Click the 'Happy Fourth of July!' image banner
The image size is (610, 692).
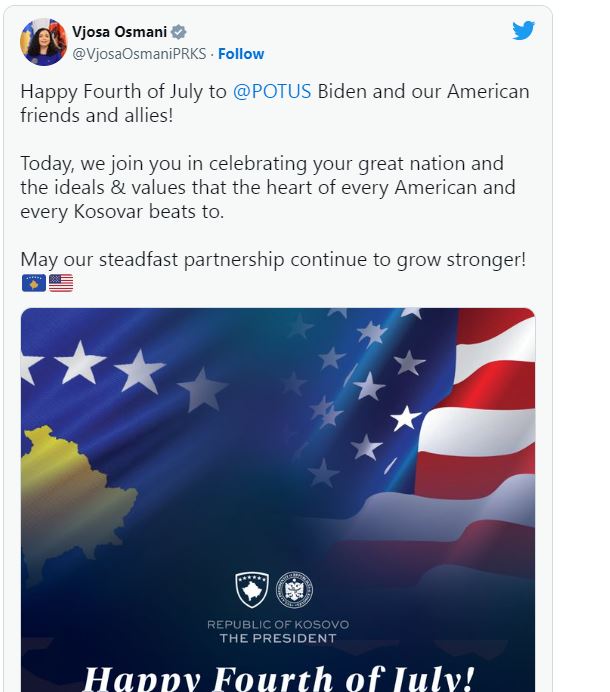pyautogui.click(x=278, y=677)
